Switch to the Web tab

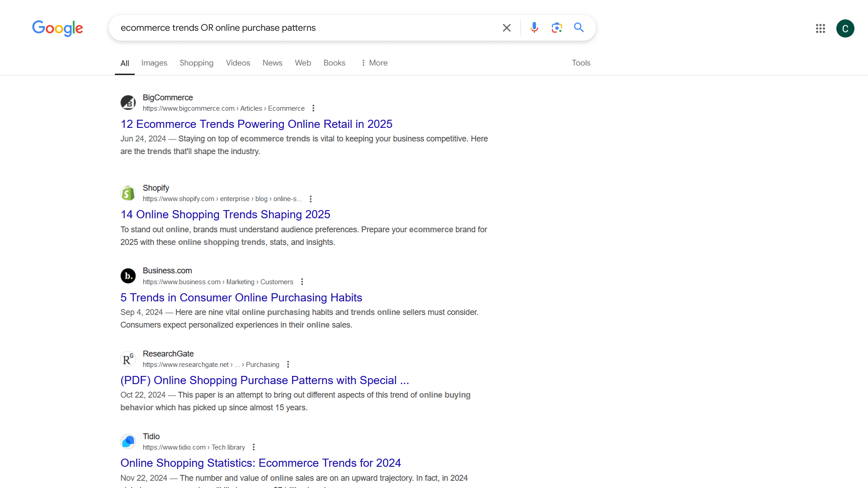303,63
